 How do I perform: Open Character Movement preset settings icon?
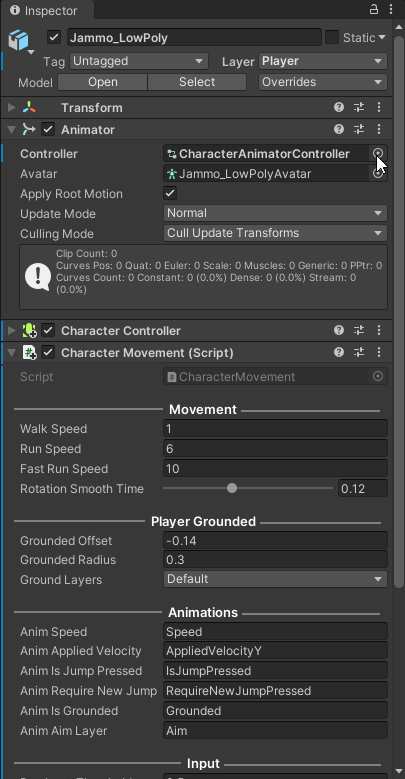[x=359, y=352]
